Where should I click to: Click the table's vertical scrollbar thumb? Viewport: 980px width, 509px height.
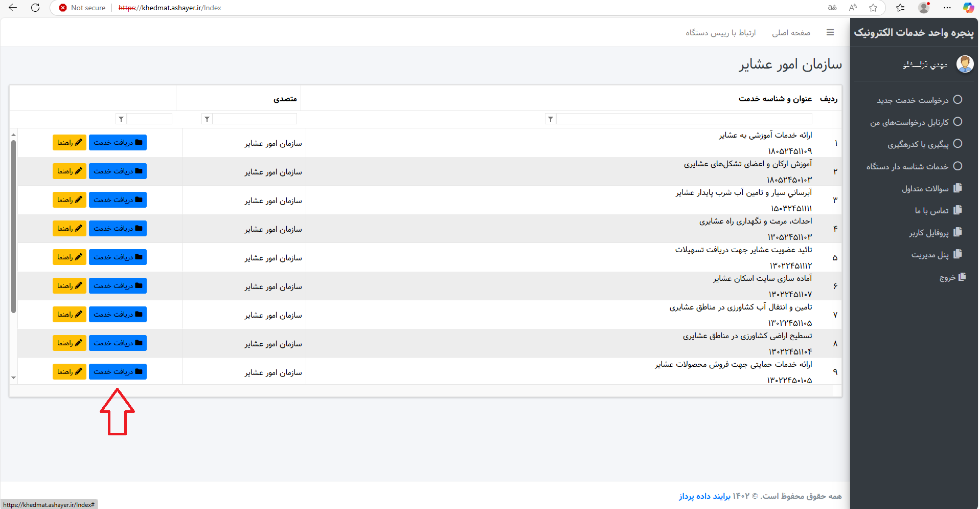pyautogui.click(x=14, y=225)
